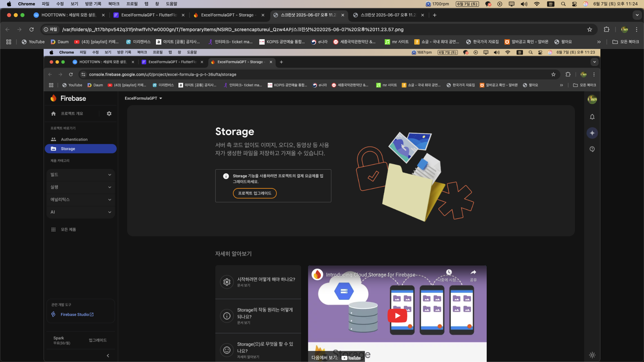Open Extensions puzzle icon in outer Chrome toolbar
The height and width of the screenshot is (362, 644).
(x=606, y=29)
